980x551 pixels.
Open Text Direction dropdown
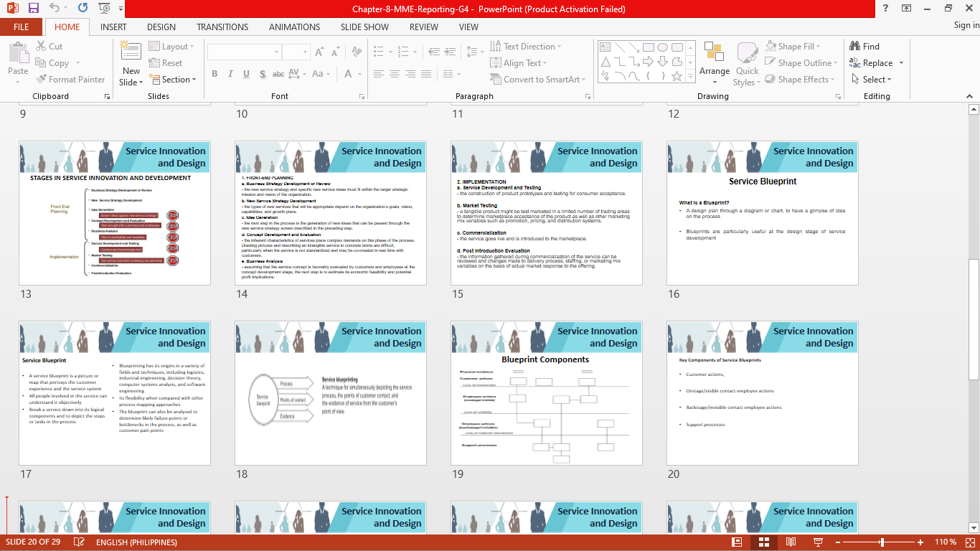click(526, 46)
